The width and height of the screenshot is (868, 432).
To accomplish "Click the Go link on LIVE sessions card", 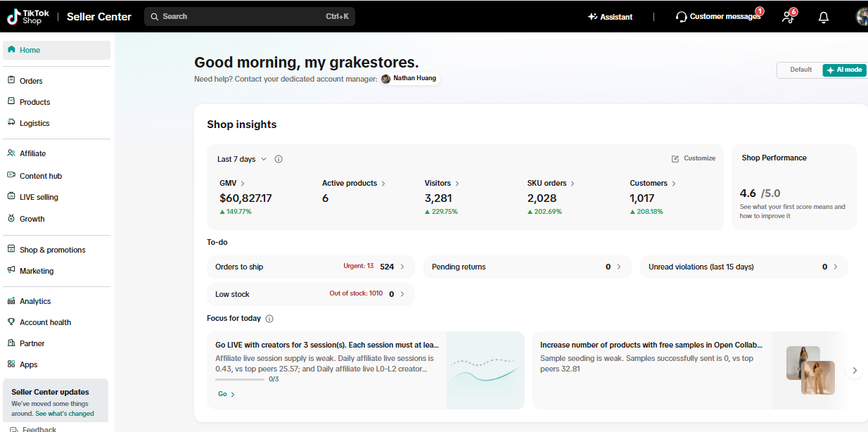I will [x=226, y=394].
